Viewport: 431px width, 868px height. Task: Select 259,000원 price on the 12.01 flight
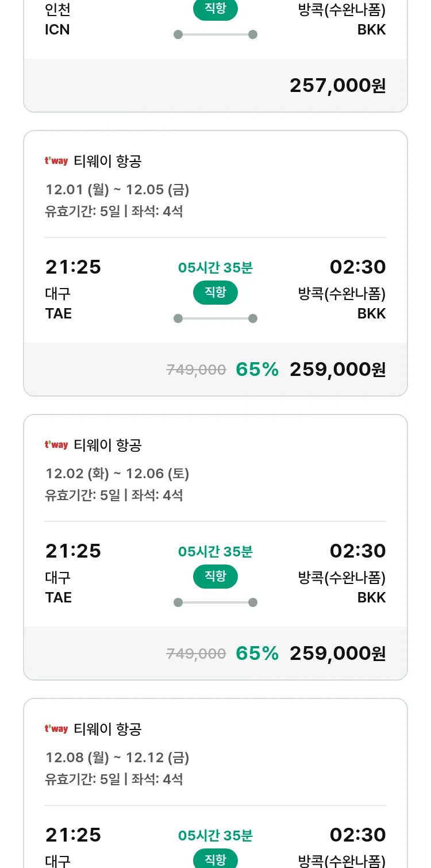(x=337, y=370)
